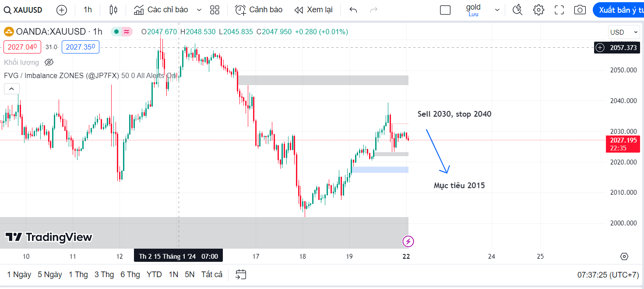Select the 3 Thg time range
Screen dimensions: 644x289
pos(104,275)
